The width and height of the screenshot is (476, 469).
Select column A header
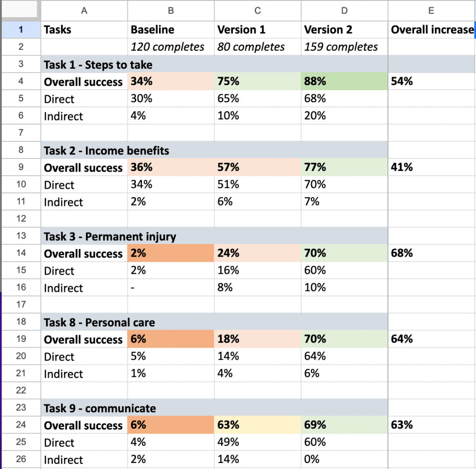(84, 10)
